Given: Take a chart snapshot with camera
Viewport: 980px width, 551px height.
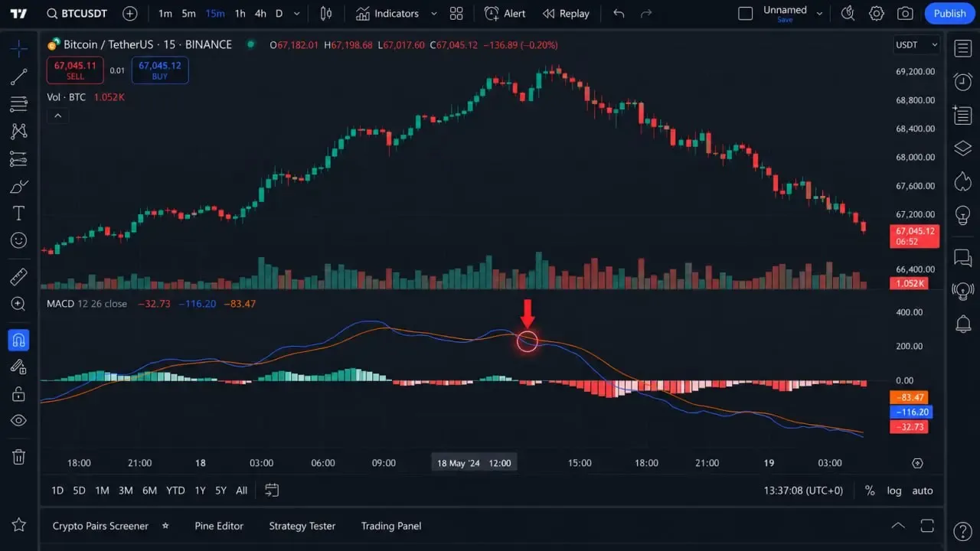Looking at the screenshot, I should [x=905, y=14].
